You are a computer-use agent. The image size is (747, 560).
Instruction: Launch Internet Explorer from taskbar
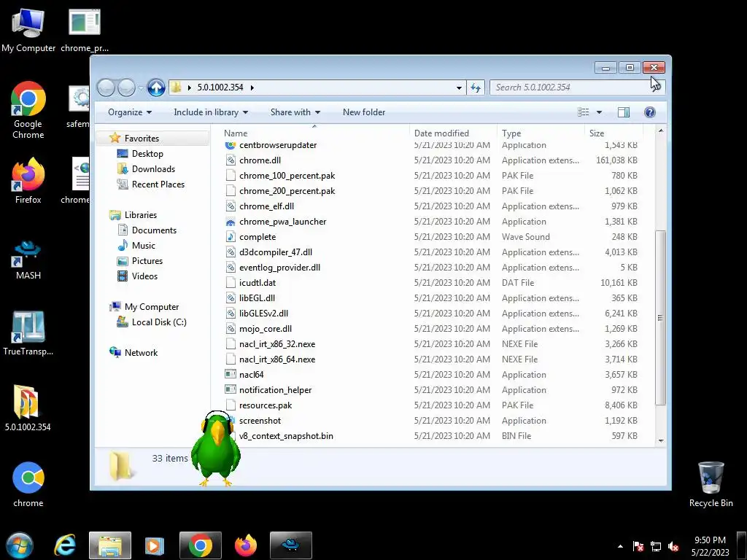(x=65, y=545)
